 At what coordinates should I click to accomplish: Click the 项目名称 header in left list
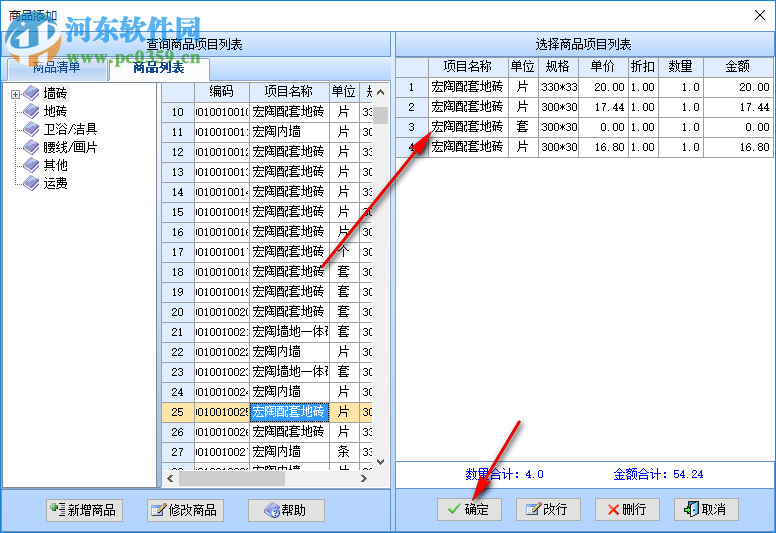(x=289, y=92)
